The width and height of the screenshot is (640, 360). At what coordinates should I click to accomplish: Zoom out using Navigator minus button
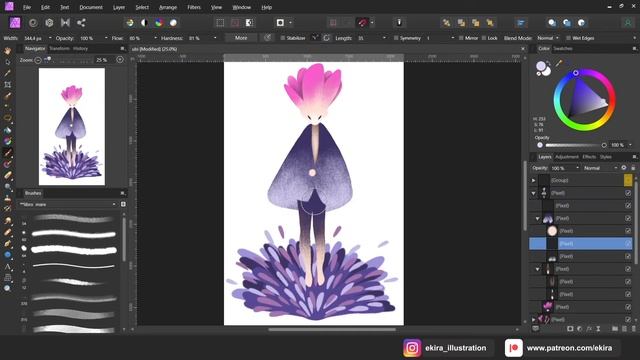[x=38, y=60]
